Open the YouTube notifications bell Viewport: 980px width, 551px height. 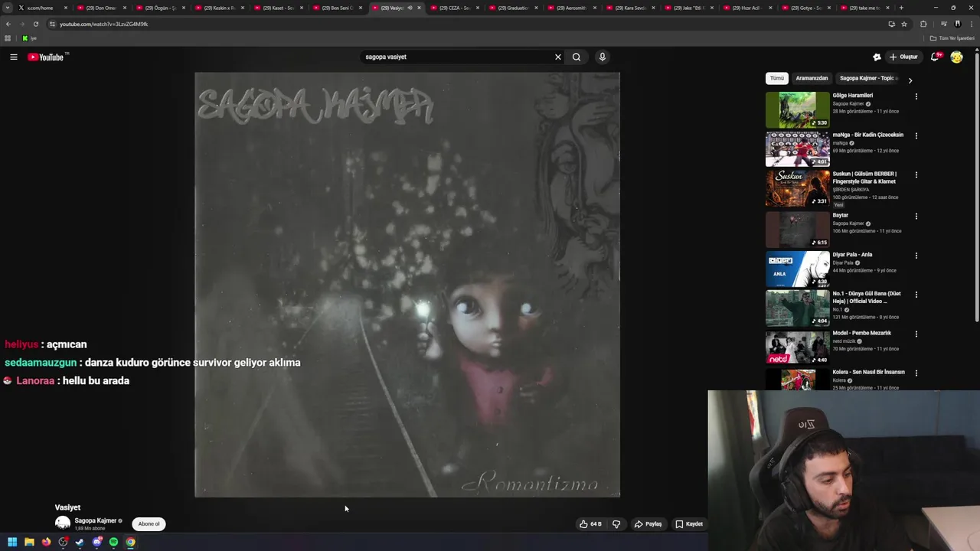pos(935,57)
